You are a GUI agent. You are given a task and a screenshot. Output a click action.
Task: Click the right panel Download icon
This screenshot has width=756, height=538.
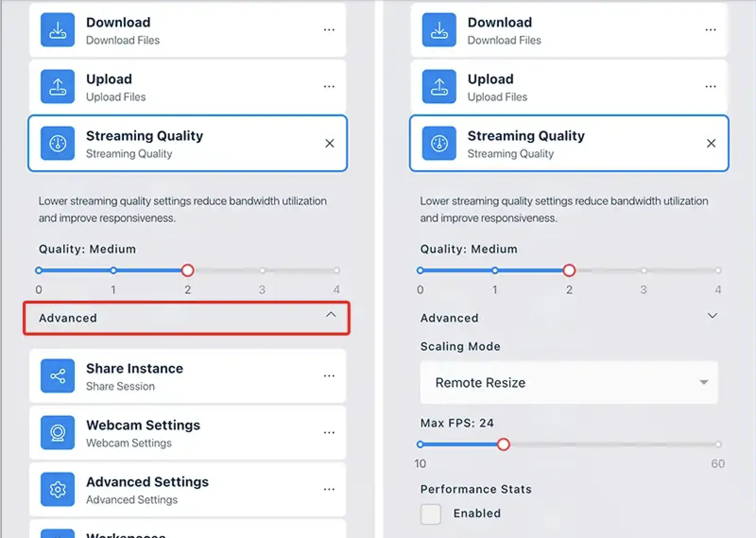tap(439, 30)
